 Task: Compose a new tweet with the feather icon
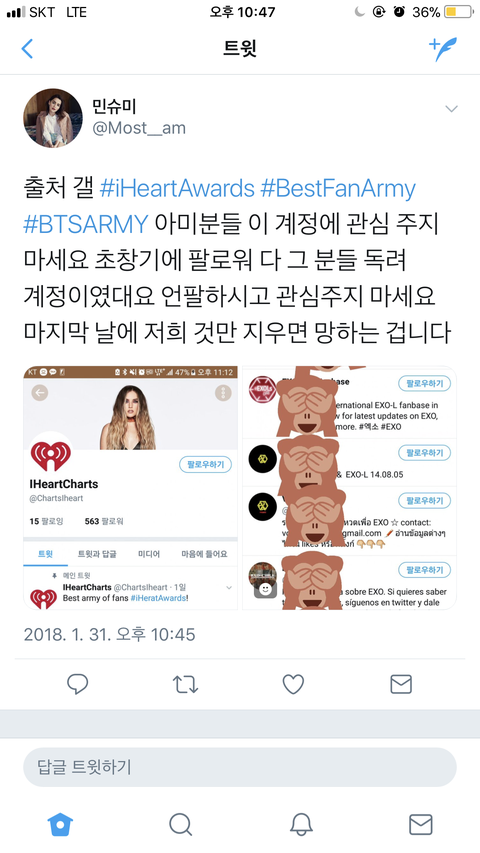tap(443, 49)
